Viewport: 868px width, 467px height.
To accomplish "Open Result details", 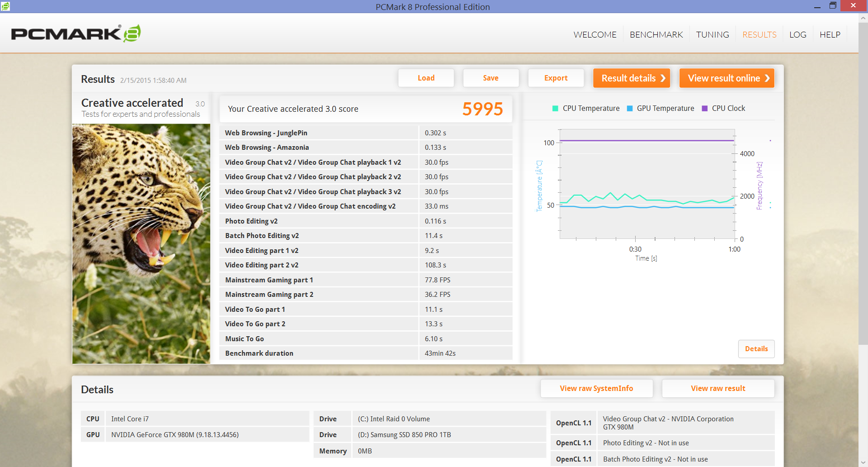I will click(x=631, y=78).
